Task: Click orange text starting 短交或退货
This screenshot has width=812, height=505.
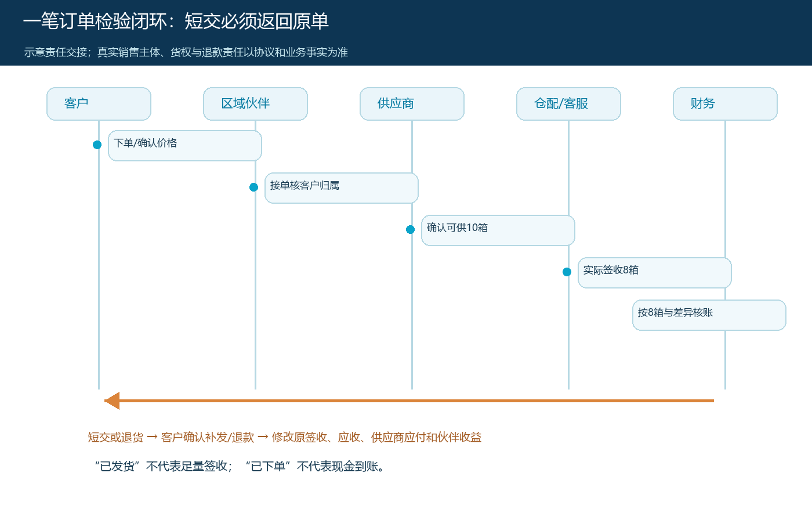Action: pos(285,437)
